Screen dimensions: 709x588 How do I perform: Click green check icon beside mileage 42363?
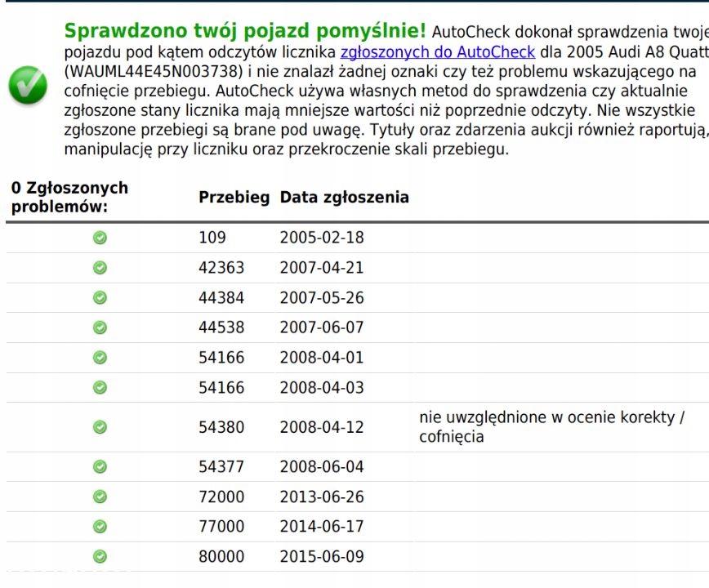point(100,268)
